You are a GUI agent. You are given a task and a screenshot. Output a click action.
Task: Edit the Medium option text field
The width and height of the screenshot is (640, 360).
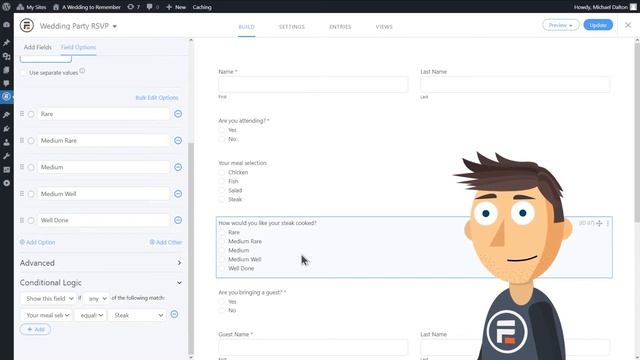point(104,167)
